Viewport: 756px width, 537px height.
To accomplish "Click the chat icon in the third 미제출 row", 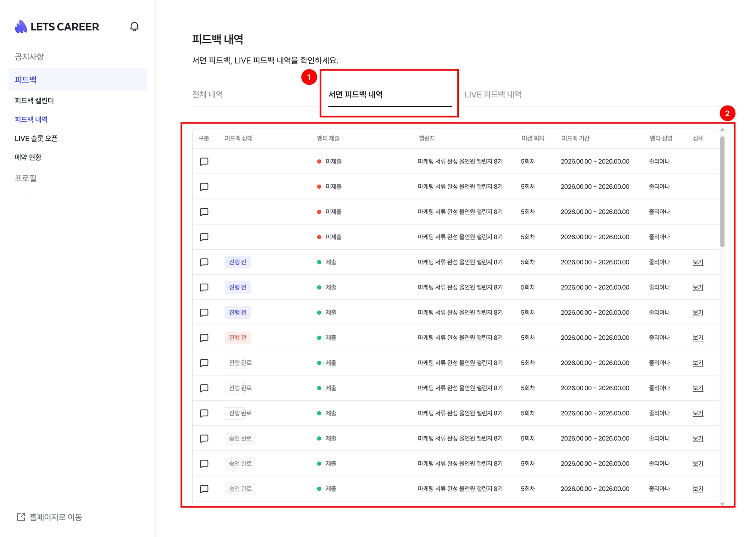I will click(x=204, y=212).
